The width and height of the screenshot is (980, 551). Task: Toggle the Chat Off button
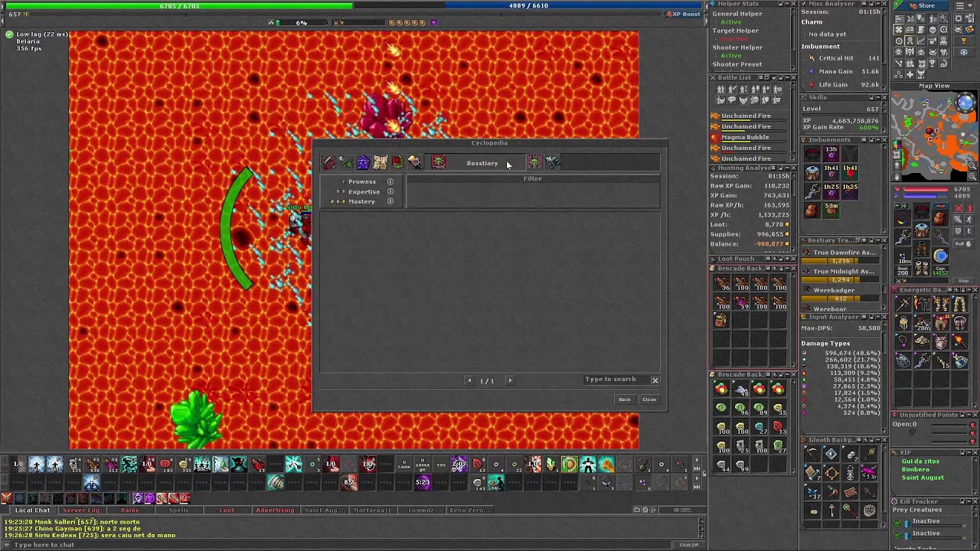coord(689,545)
